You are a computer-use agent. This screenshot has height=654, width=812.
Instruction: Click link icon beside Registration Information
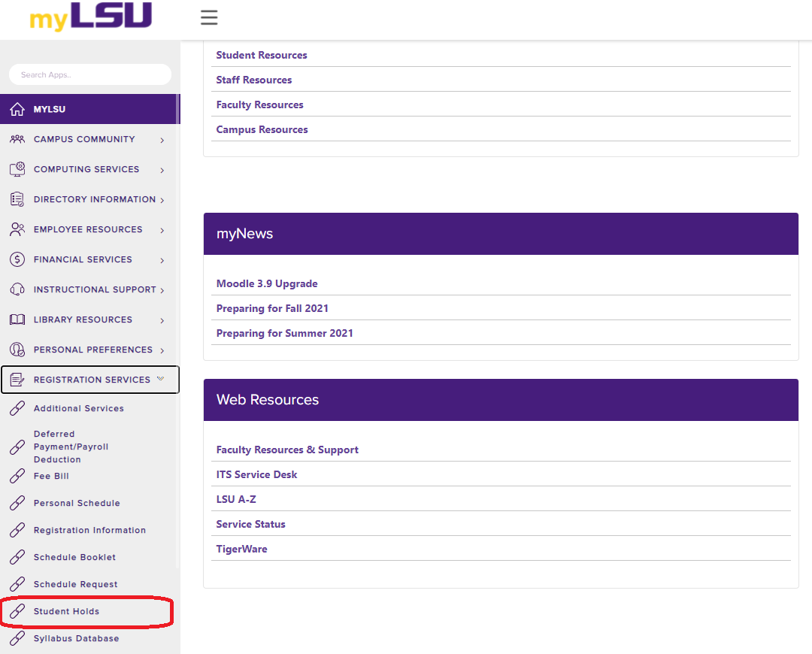coord(17,530)
